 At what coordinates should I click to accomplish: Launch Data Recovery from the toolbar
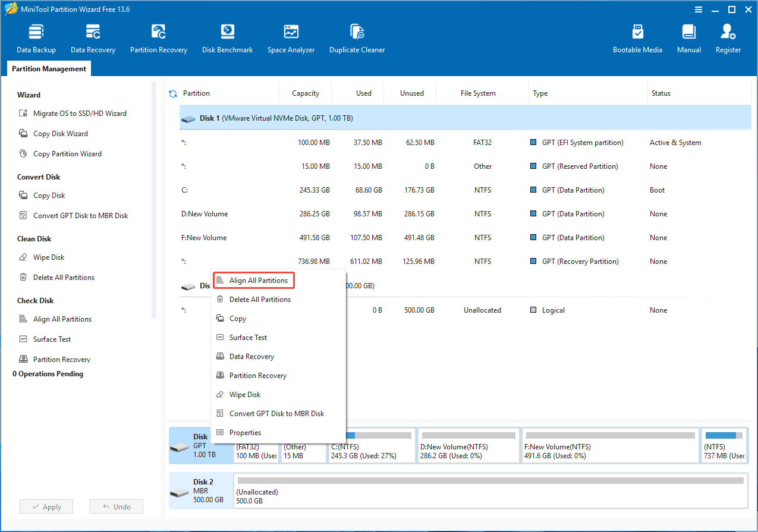pos(93,39)
